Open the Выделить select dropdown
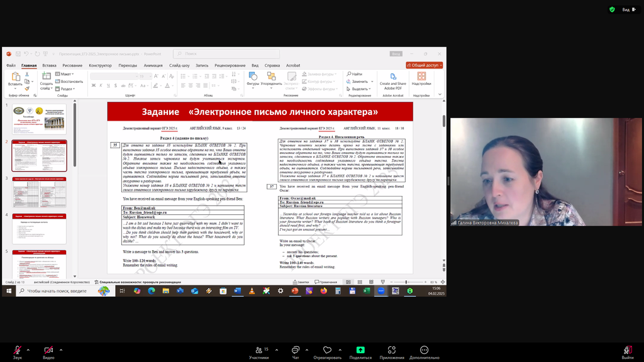Image resolution: width=644 pixels, height=362 pixels. click(358, 89)
